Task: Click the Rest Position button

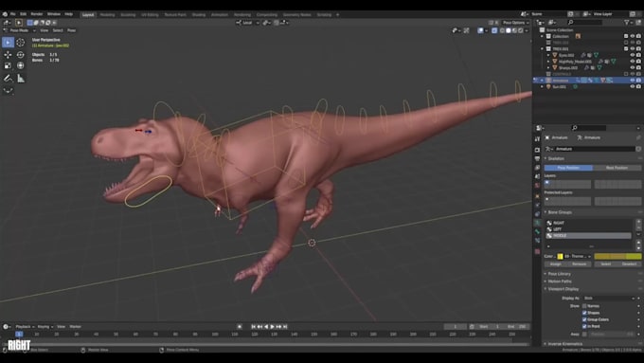Action: coord(617,168)
